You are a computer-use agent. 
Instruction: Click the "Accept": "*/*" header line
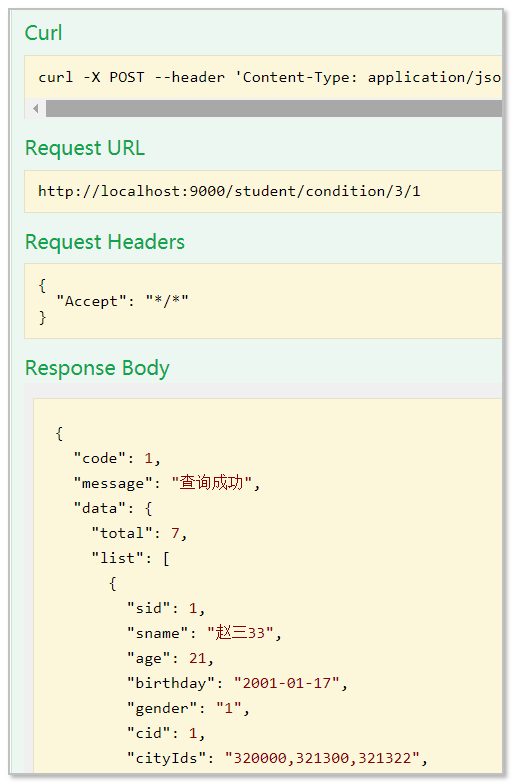(x=122, y=301)
